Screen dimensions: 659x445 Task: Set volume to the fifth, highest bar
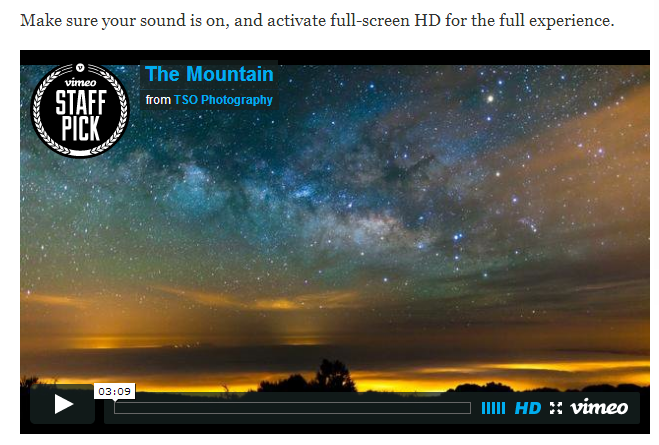[503, 408]
